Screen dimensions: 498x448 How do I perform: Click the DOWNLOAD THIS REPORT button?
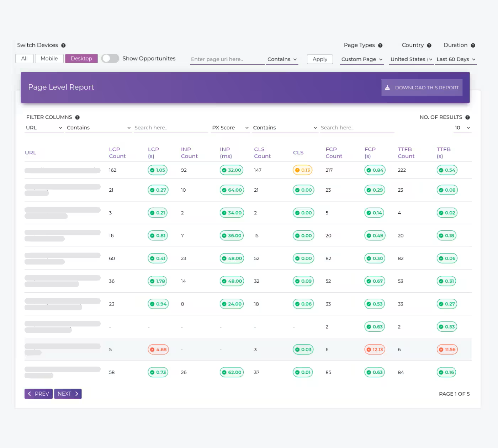[x=422, y=87]
